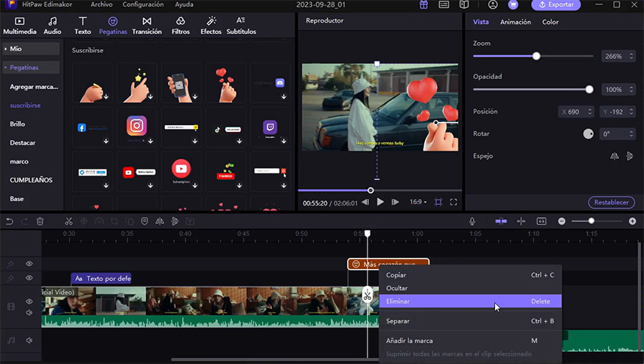Image resolution: width=644 pixels, height=364 pixels.
Task: Download the Instagram sticker
Action: [x=151, y=141]
